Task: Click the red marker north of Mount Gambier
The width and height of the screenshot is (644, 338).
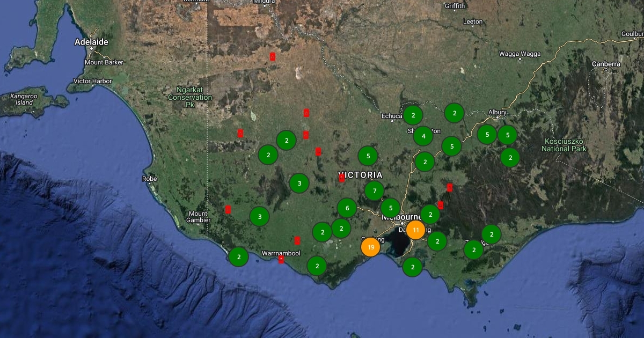Action: click(228, 209)
